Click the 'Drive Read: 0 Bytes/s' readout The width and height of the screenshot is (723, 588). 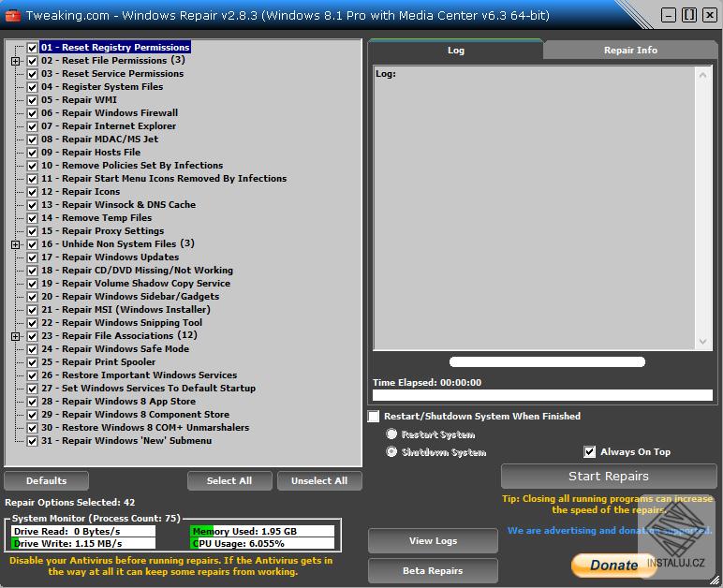click(83, 531)
